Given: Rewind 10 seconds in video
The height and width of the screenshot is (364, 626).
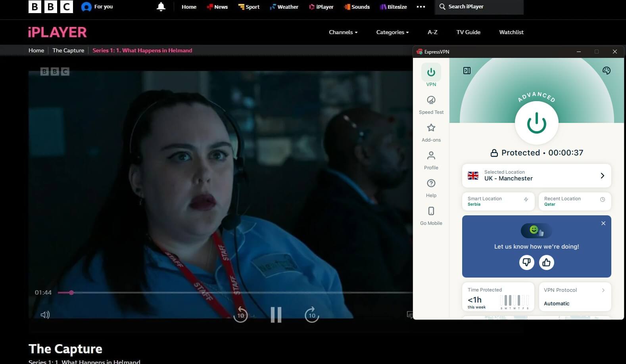Looking at the screenshot, I should (240, 315).
